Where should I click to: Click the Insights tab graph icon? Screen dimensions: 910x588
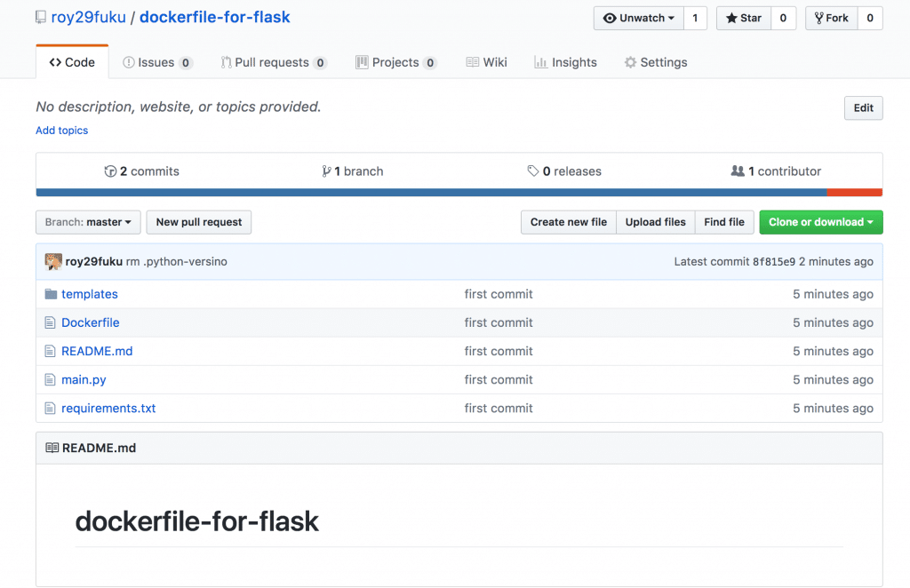(x=540, y=62)
